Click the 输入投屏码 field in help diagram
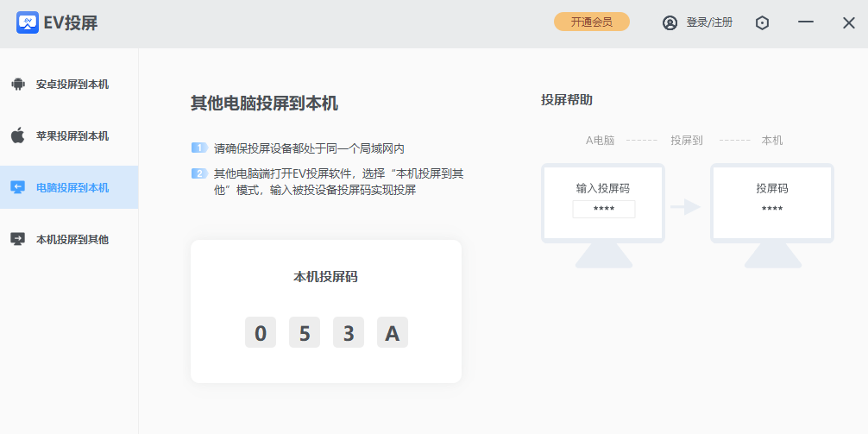The image size is (868, 434). coord(603,209)
